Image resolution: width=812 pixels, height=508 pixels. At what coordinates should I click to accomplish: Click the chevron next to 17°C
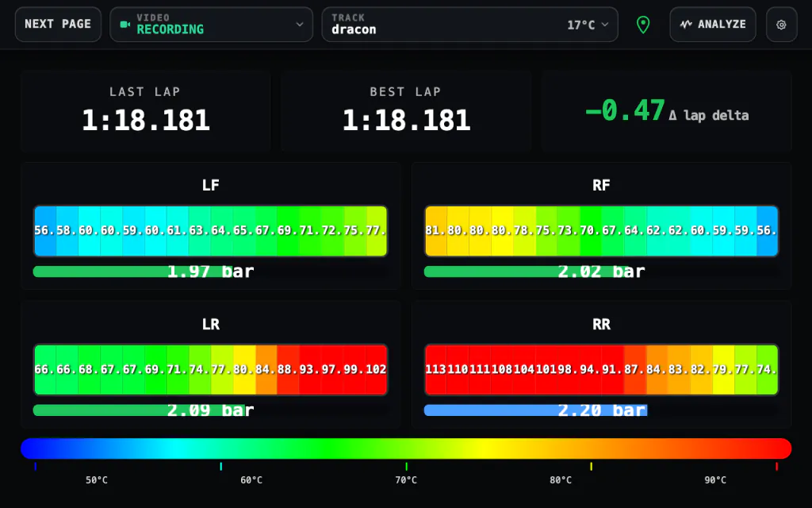pos(605,25)
